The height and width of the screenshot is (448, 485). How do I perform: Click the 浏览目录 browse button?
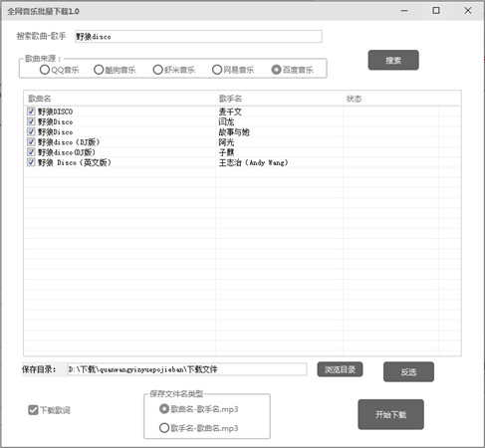(340, 369)
